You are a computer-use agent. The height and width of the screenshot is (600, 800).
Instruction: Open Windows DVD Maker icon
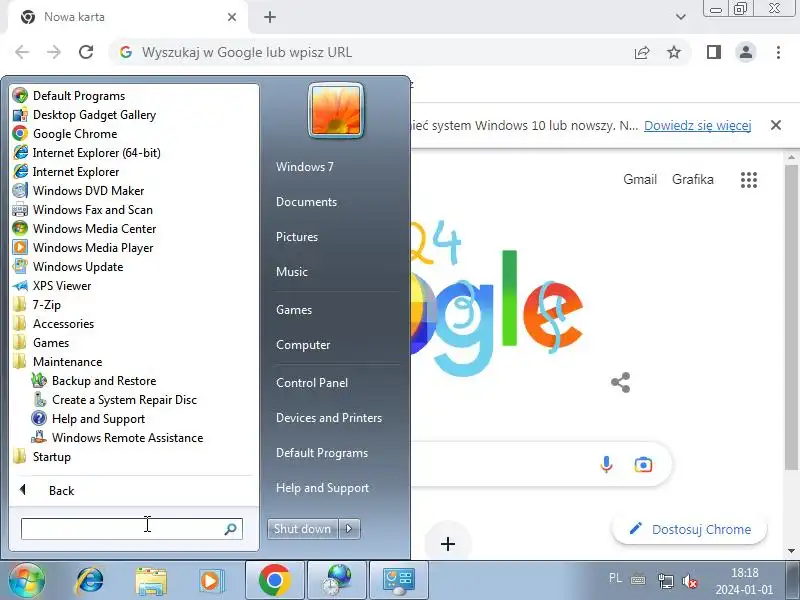[x=20, y=190]
